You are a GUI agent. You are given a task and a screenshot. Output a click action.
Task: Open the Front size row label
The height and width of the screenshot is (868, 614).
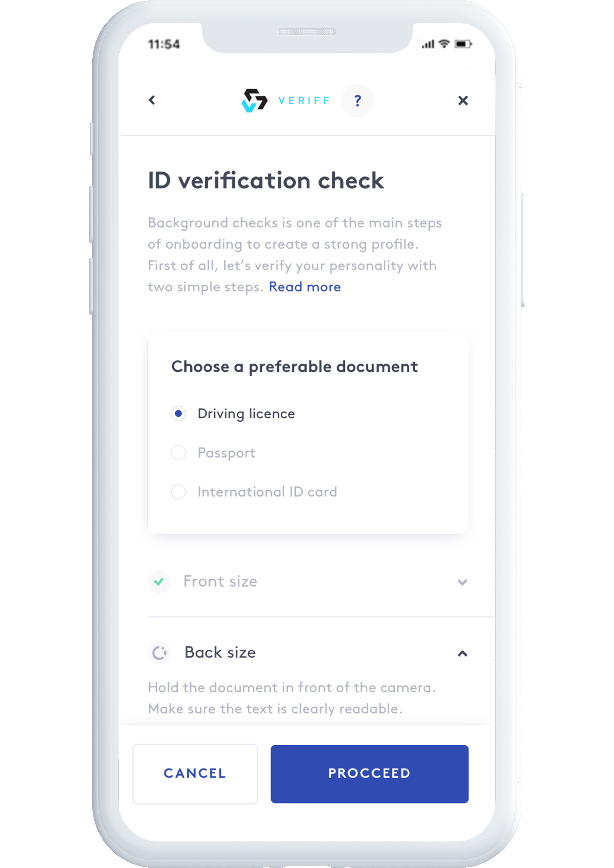point(220,581)
